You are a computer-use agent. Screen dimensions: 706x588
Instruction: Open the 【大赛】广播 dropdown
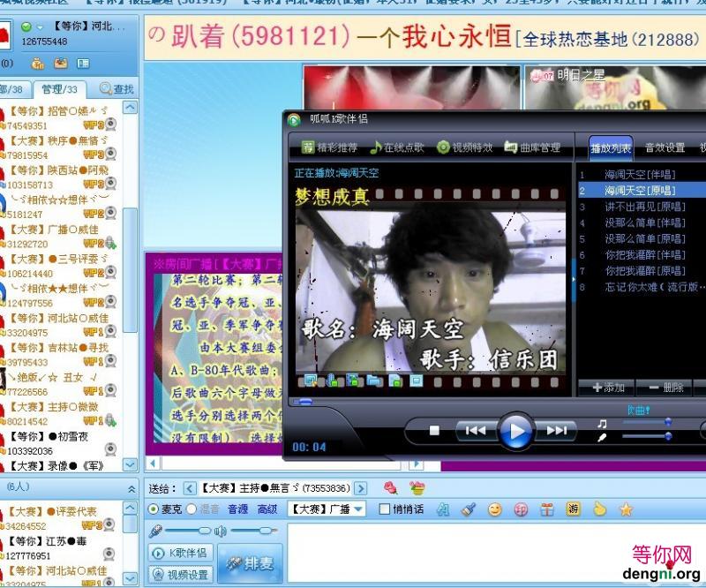358,509
